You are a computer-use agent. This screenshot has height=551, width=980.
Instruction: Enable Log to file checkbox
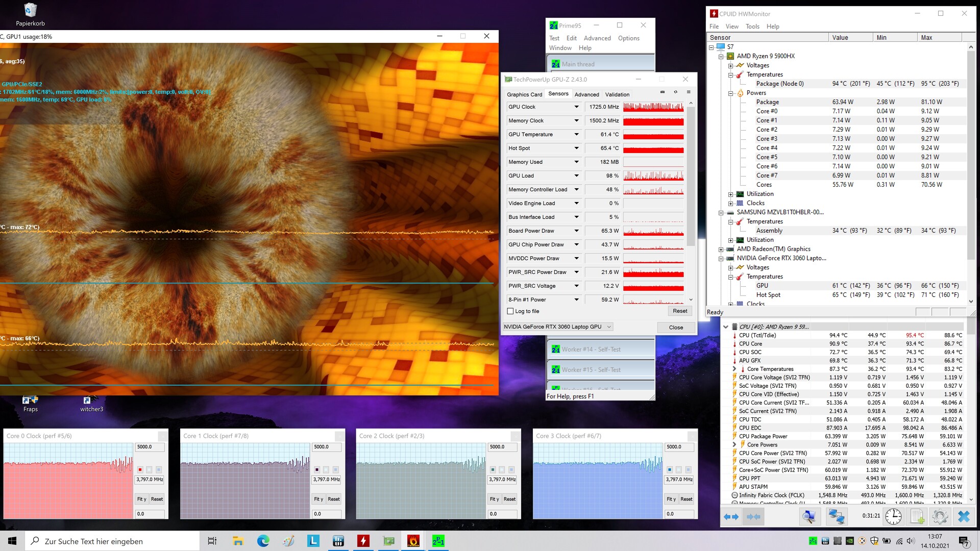[510, 311]
